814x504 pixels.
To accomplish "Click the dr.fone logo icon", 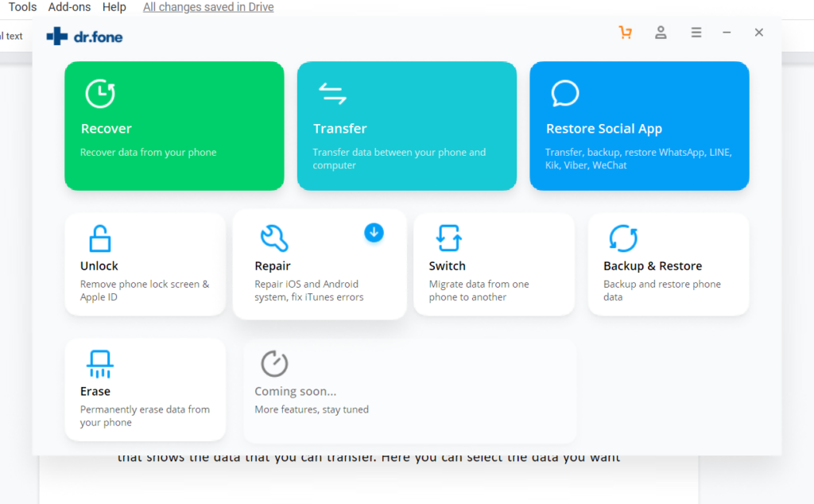I will click(x=57, y=37).
